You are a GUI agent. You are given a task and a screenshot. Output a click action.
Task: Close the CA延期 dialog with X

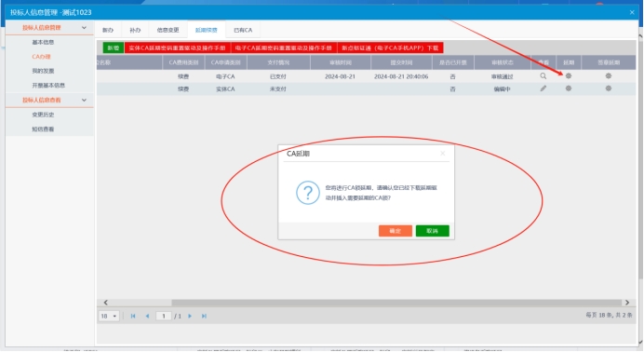tap(442, 154)
